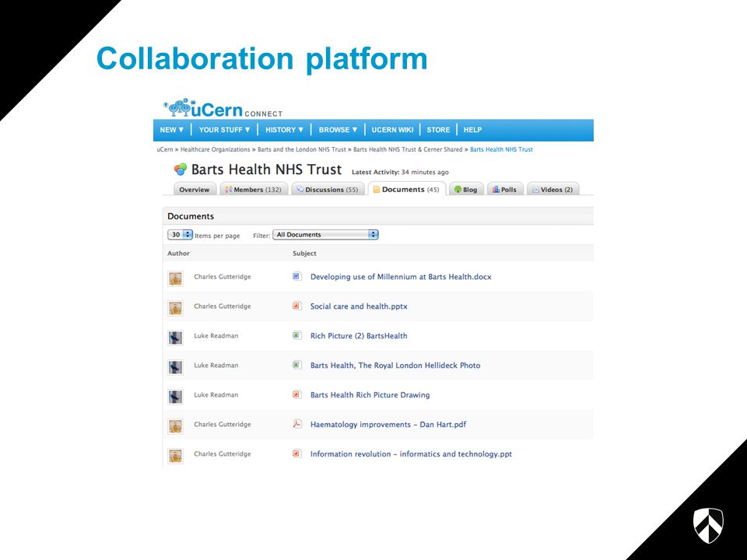Switch to the Overview tab
The width and height of the screenshot is (747, 560).
coord(195,189)
